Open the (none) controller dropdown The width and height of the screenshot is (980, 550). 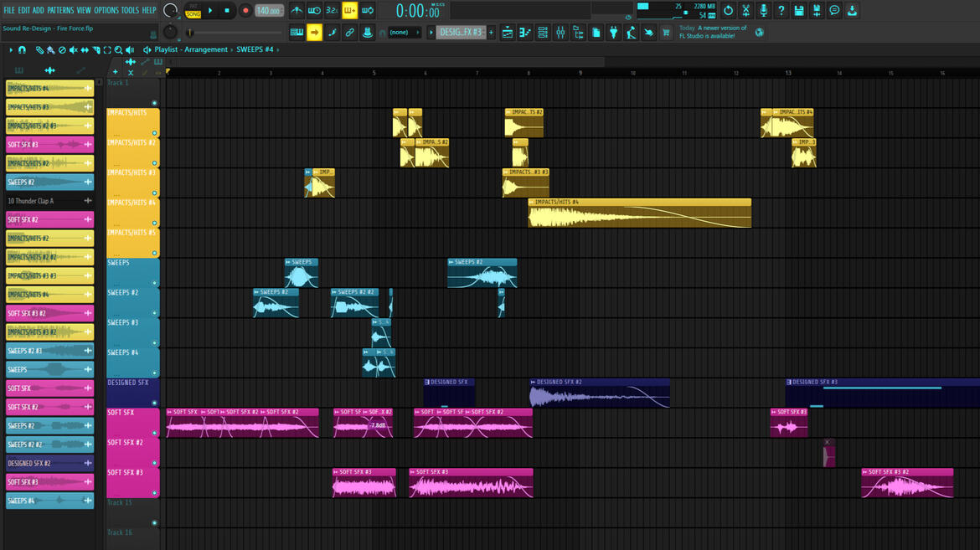point(401,32)
